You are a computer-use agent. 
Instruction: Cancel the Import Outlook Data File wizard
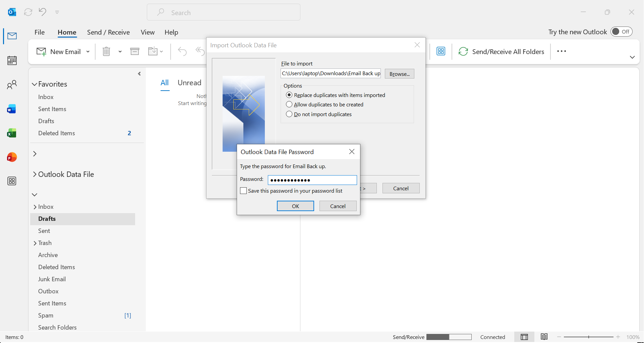click(x=401, y=188)
